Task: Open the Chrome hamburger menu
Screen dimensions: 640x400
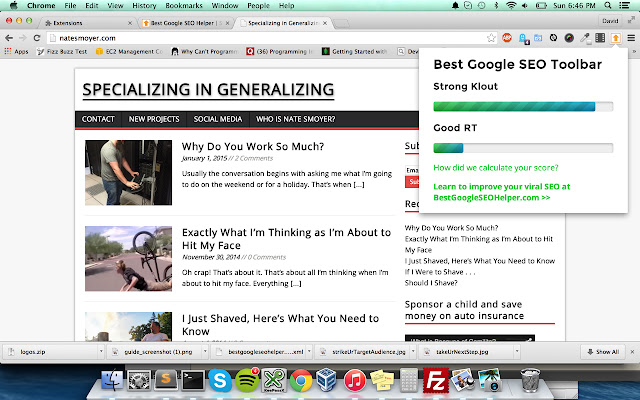Action: click(631, 38)
